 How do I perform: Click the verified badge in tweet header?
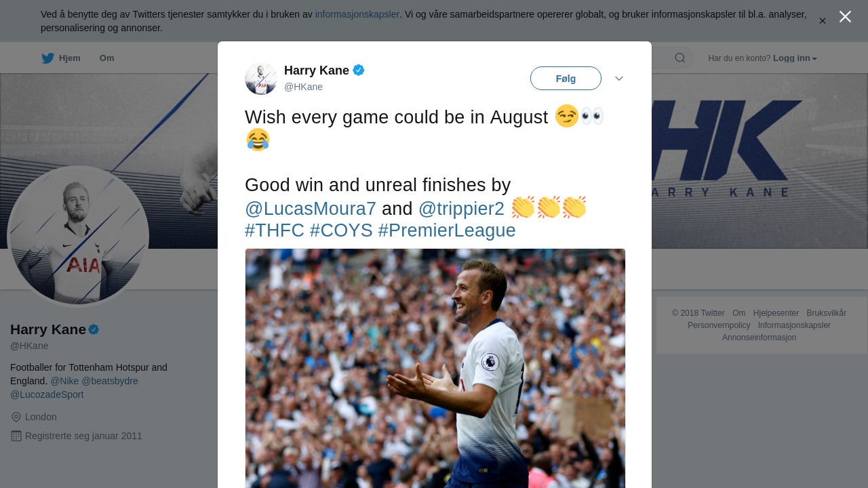[359, 70]
